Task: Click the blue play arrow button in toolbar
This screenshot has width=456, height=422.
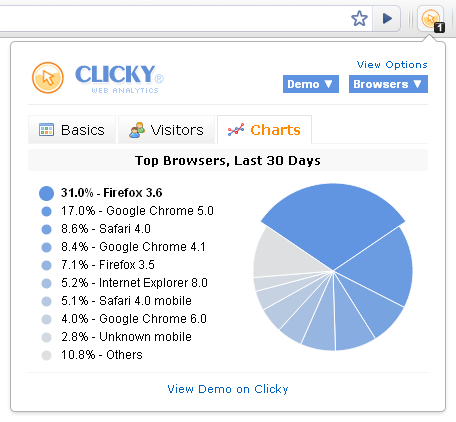Action: 387,19
